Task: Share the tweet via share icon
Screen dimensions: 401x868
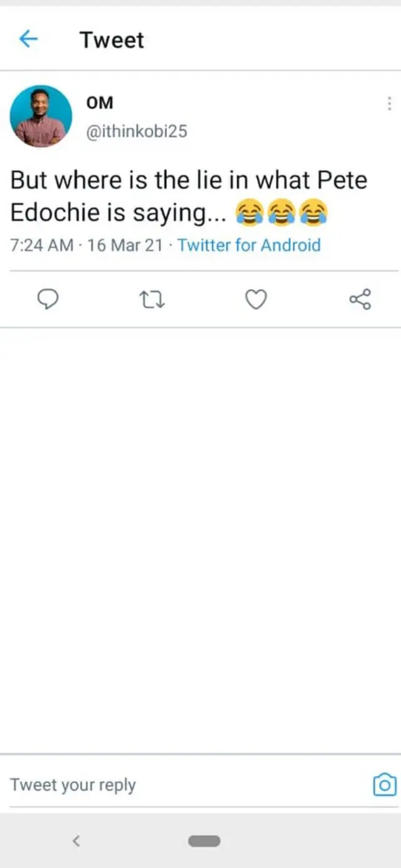Action: (x=360, y=300)
